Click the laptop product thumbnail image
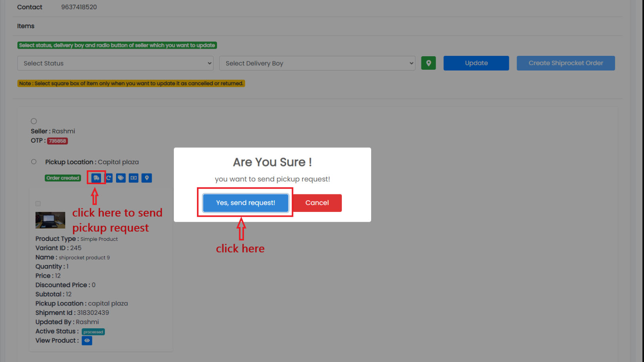644x362 pixels. (x=50, y=220)
